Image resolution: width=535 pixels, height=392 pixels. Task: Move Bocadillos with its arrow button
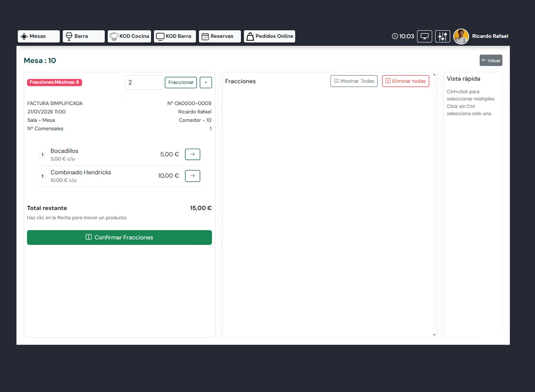coord(192,154)
